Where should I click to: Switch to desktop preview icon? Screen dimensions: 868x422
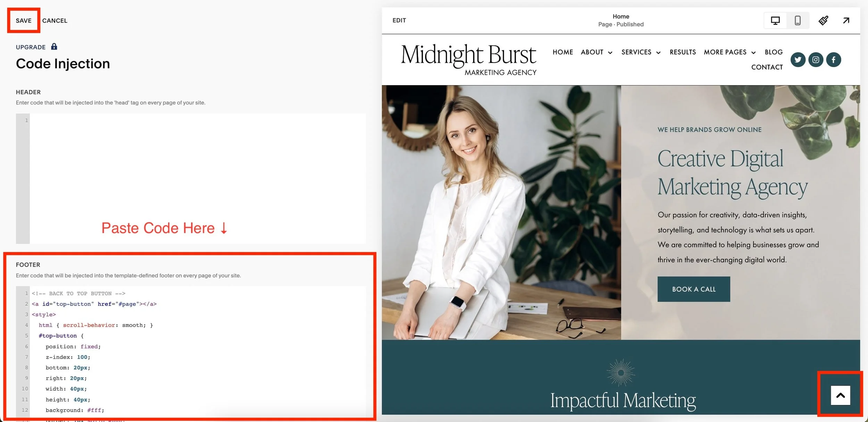pos(775,21)
